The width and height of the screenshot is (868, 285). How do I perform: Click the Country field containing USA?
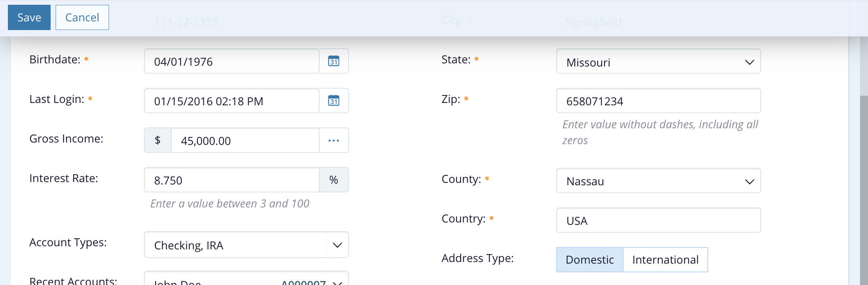point(658,220)
